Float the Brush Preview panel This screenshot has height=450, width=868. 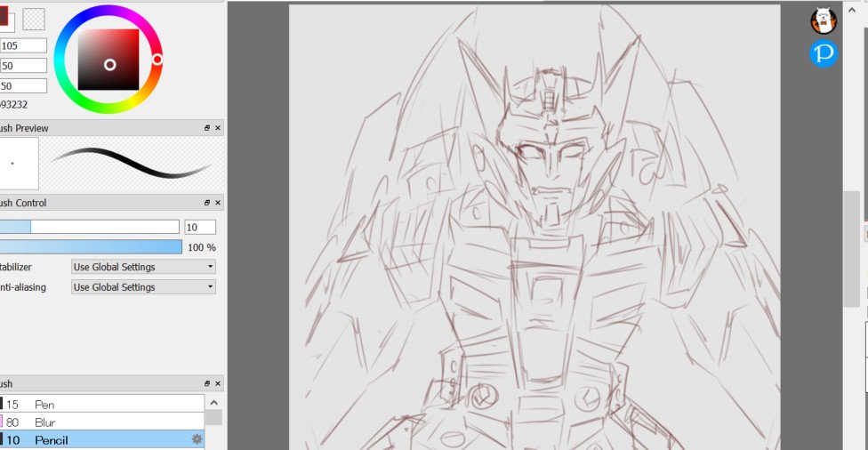point(207,128)
